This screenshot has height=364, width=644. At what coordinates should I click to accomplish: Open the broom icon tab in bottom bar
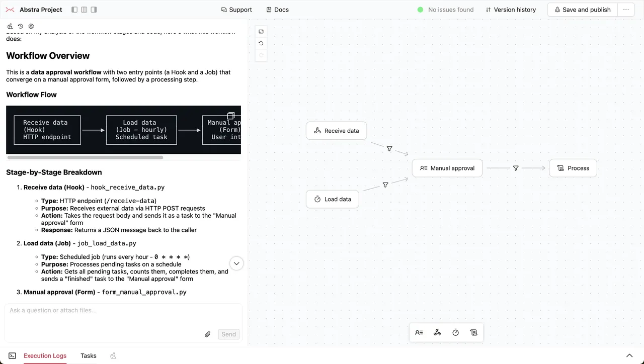coord(113,355)
